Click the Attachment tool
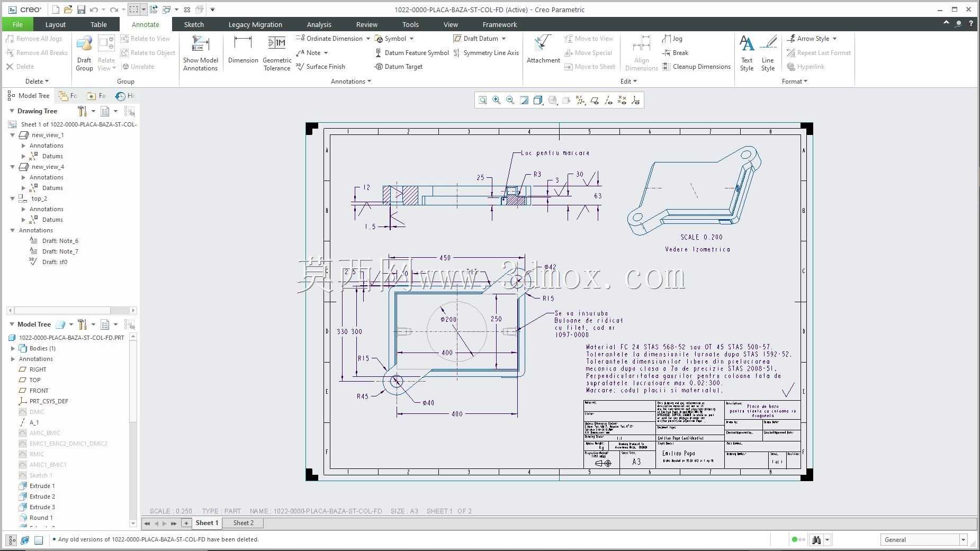This screenshot has height=551, width=980. 543,50
